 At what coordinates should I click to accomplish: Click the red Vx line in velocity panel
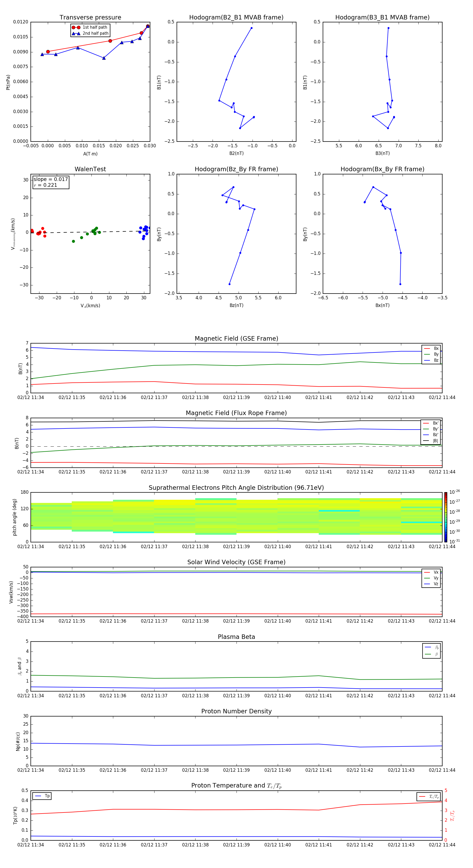[236, 614]
